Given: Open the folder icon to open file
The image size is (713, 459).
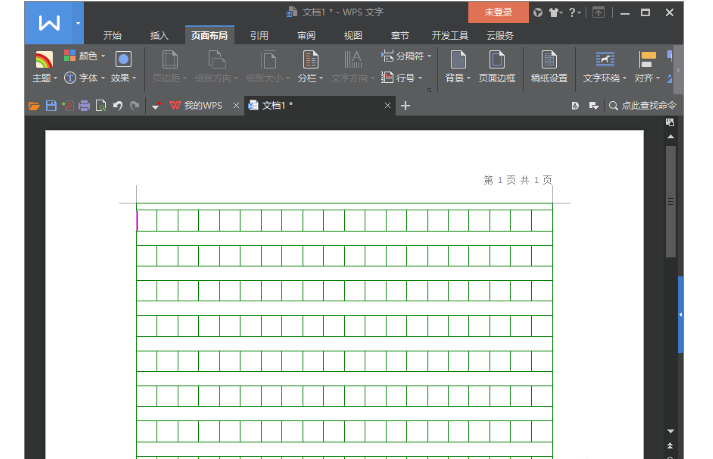Looking at the screenshot, I should [x=34, y=105].
